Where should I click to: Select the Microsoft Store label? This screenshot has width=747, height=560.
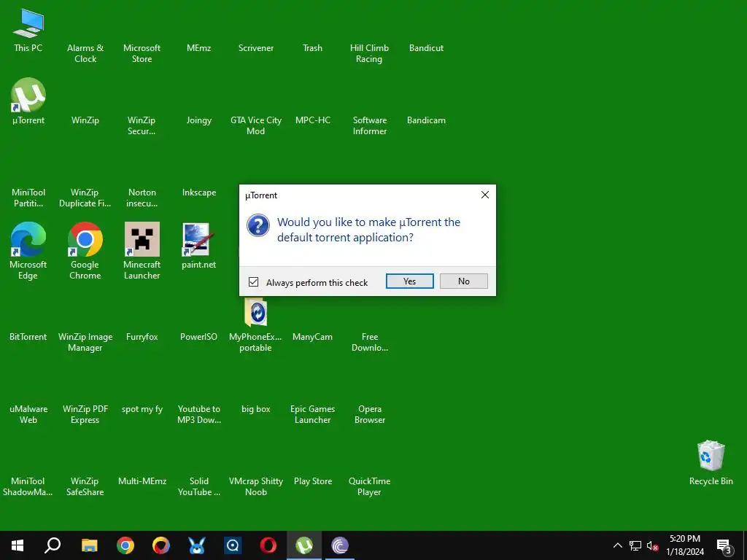142,53
